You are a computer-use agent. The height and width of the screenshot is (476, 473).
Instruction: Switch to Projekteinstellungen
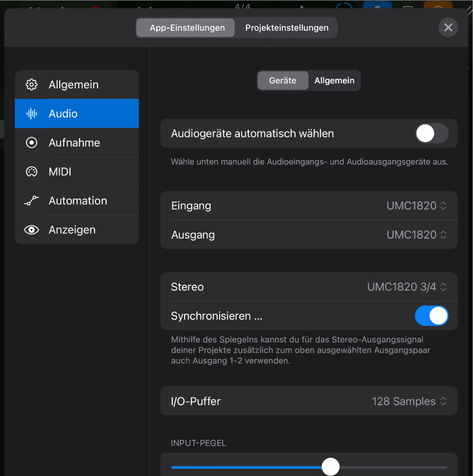[287, 27]
